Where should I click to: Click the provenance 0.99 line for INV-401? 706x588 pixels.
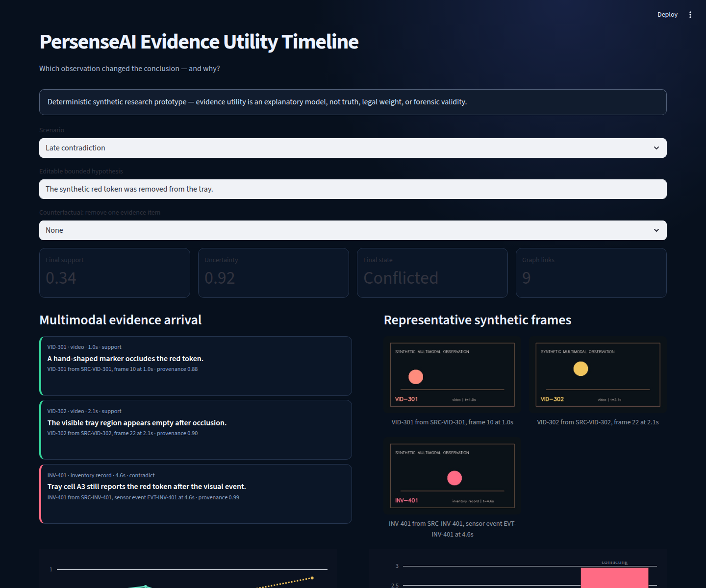coord(143,497)
